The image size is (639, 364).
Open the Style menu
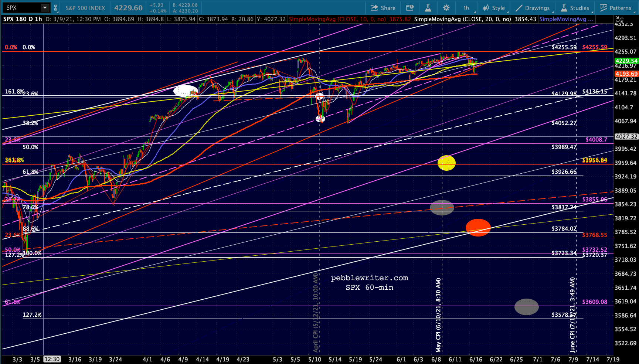tap(494, 8)
